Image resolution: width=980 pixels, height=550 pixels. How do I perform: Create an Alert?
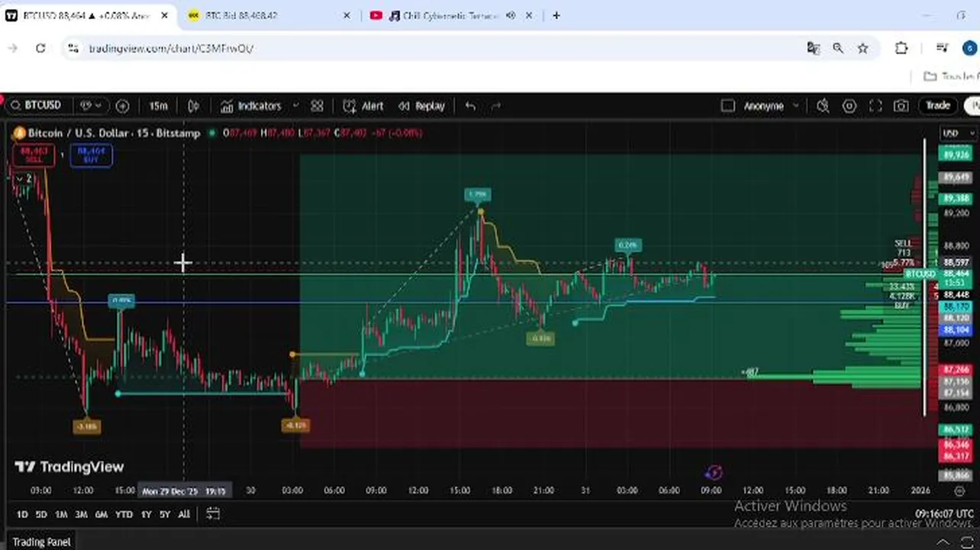(x=363, y=105)
